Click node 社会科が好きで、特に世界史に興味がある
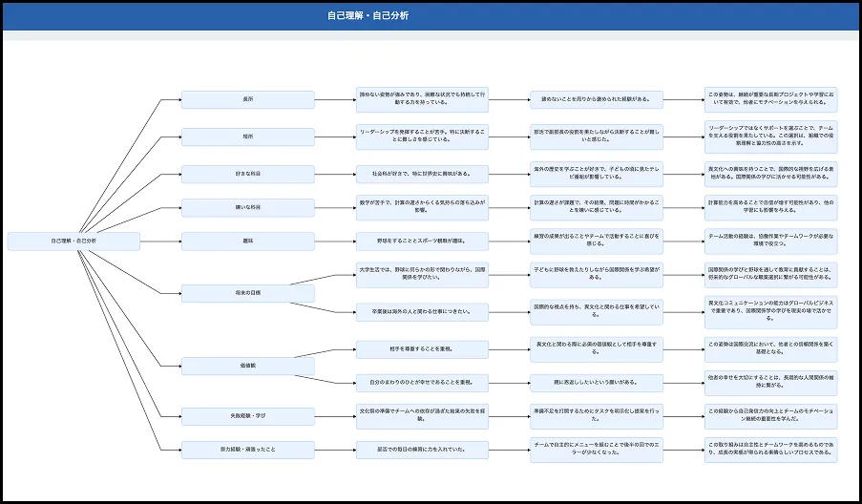 pyautogui.click(x=422, y=175)
